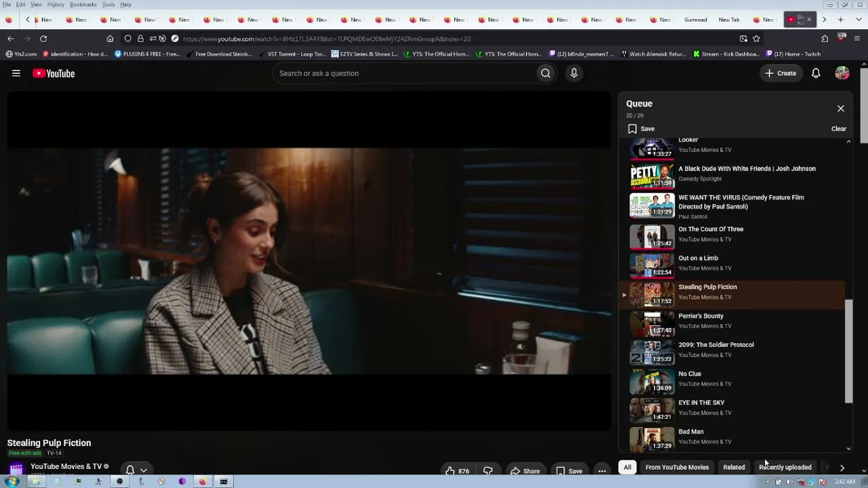This screenshot has width=868, height=488.
Task: Open the YouTube Movies & TV channel
Action: tap(66, 466)
